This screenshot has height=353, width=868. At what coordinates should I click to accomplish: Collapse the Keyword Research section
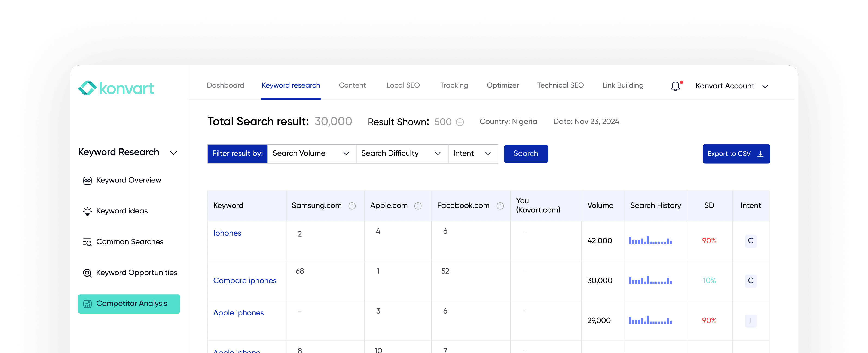point(174,153)
